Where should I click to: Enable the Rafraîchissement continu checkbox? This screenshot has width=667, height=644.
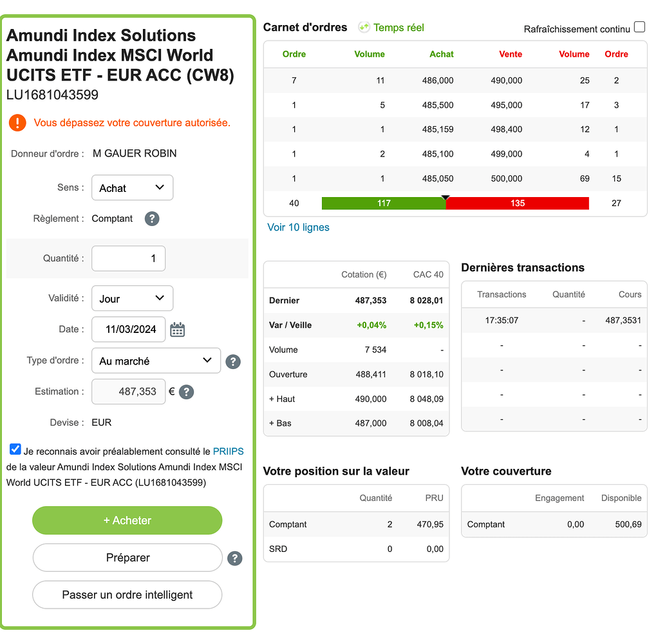pyautogui.click(x=639, y=27)
